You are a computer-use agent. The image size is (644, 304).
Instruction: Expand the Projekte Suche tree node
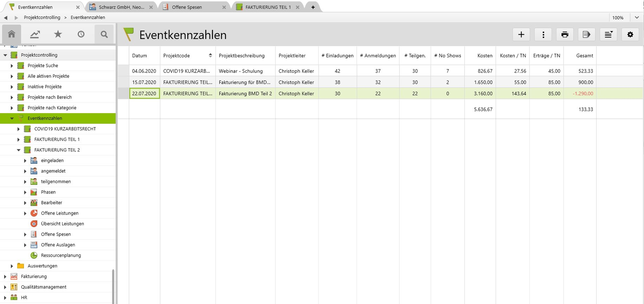pos(12,66)
